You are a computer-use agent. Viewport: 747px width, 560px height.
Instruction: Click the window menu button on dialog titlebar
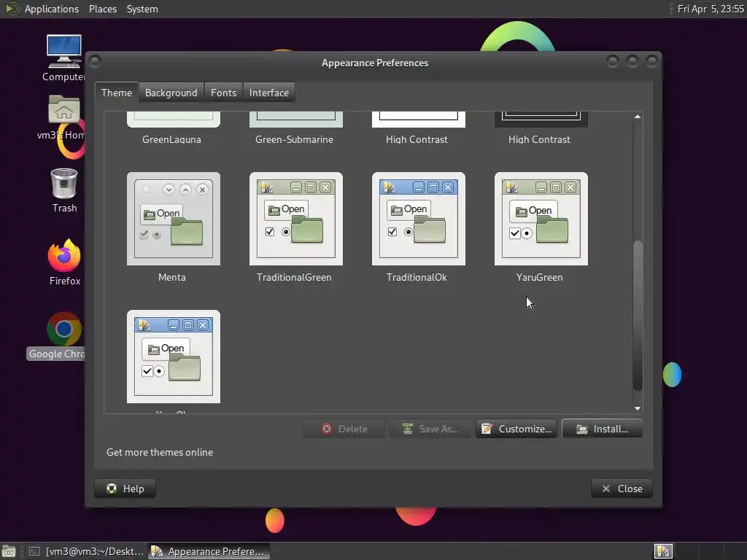pyautogui.click(x=95, y=61)
